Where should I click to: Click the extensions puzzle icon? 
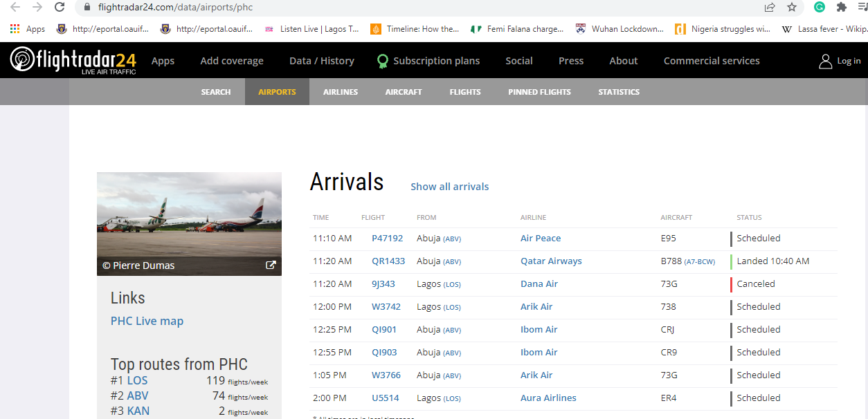tap(840, 8)
